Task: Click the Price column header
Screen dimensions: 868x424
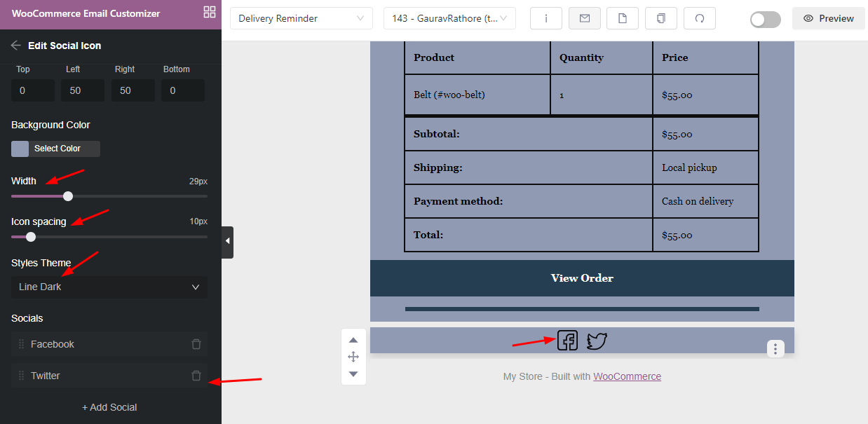Action: (x=675, y=57)
